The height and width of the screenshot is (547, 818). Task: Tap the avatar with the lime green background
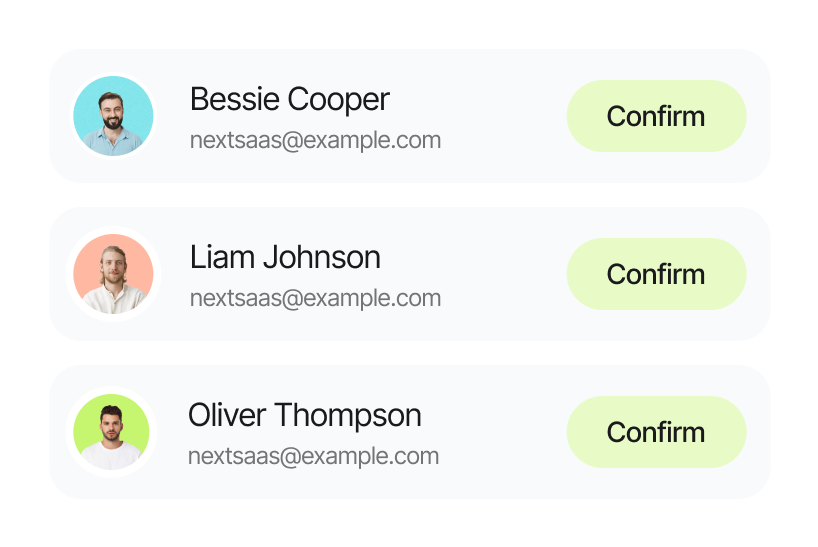pos(111,432)
